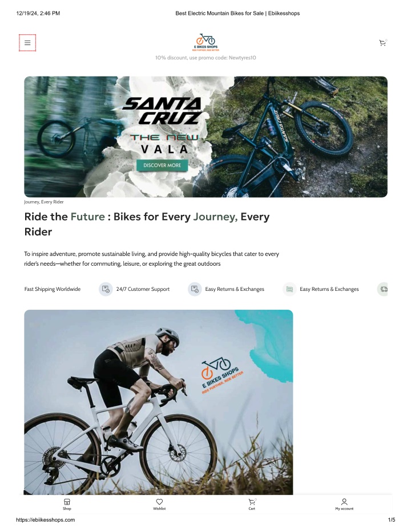Click the Ride the Future heading
Screen dimensions: 411x532
(147, 224)
